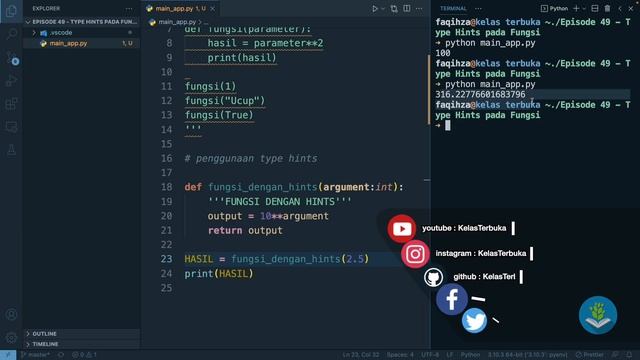
Task: Change the UTF-8 file encoding
Action: (430, 355)
